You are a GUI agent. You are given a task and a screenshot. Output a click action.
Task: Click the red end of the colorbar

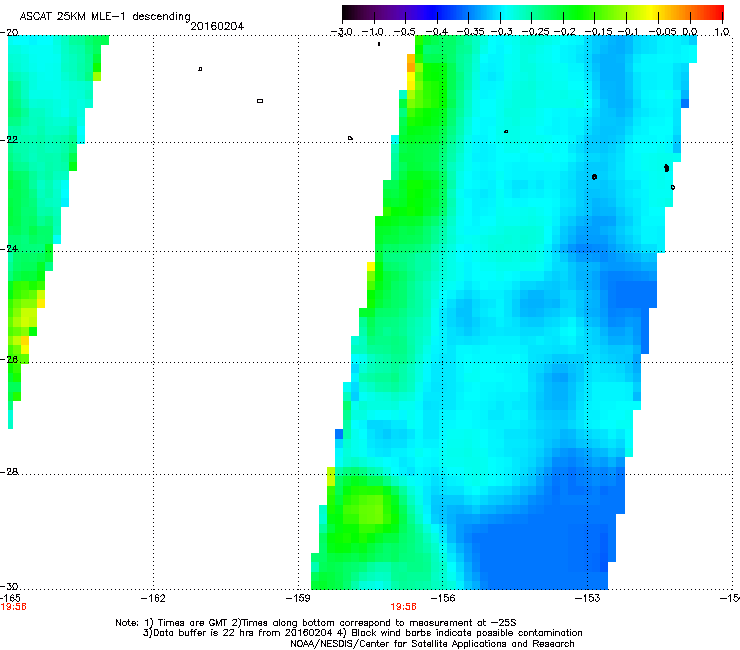718,12
